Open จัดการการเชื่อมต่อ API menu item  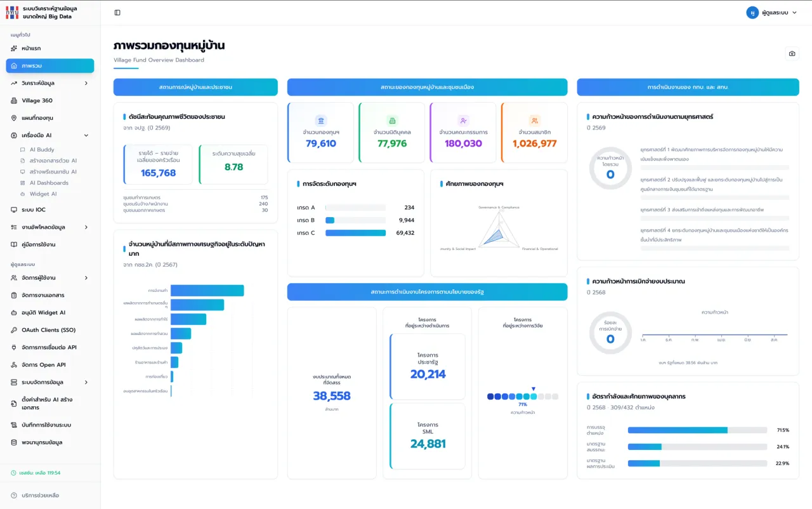tap(50, 347)
